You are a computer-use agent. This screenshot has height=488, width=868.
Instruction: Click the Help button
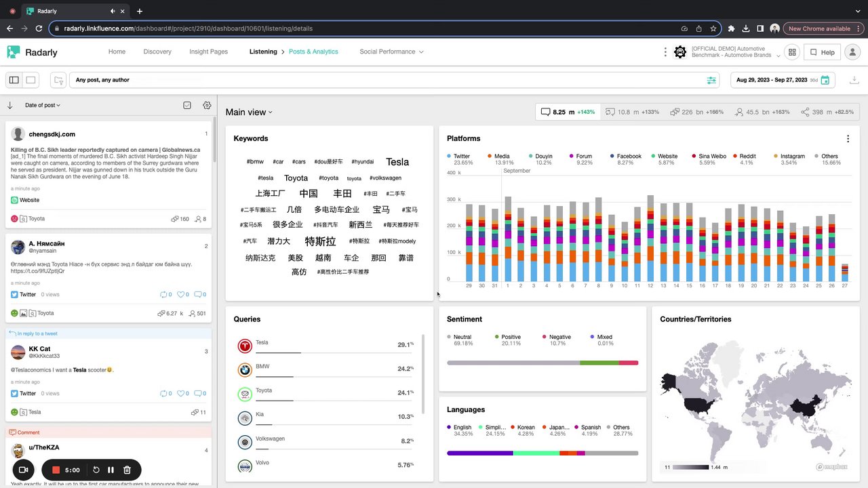click(822, 52)
